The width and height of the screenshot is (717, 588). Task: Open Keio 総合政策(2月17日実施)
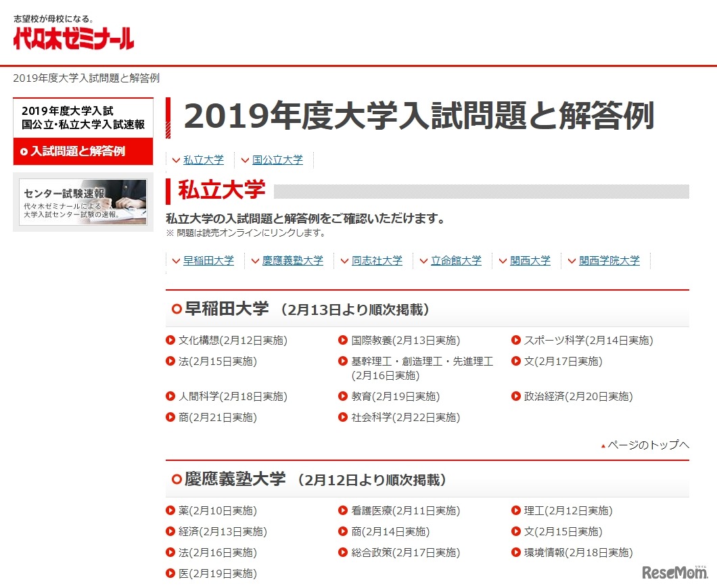coord(406,553)
